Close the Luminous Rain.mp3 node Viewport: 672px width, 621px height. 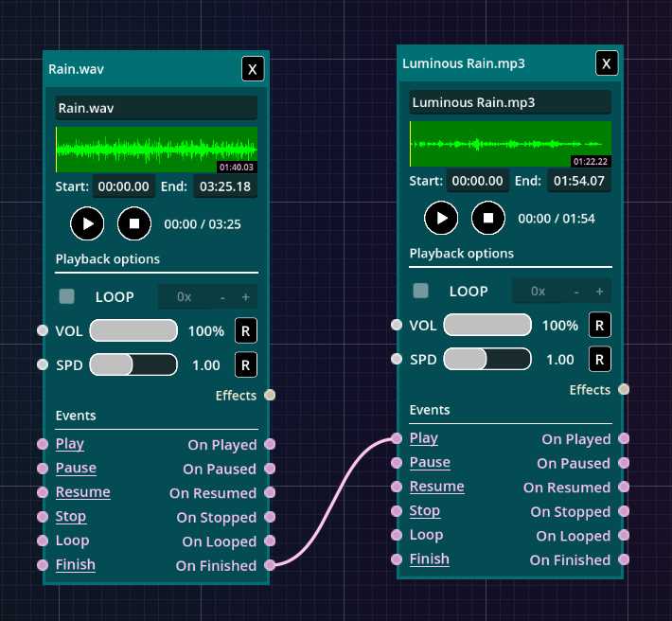point(607,63)
